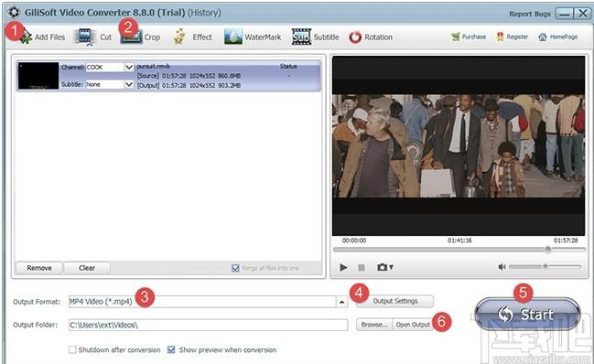Click the Register icon
This screenshot has width=594, height=364.
[500, 37]
